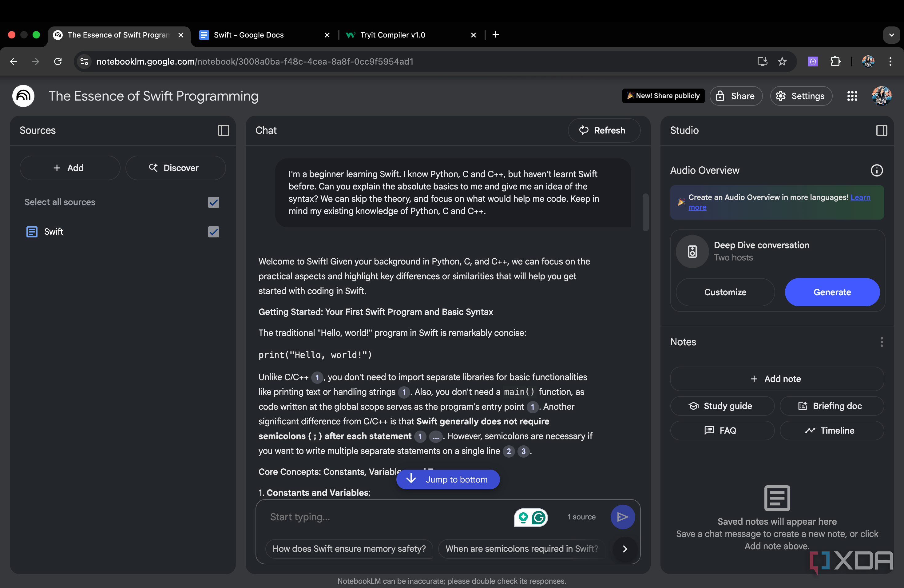Screen dimensions: 904x588
Task: Show next suggested questions chevron
Action: 625,549
